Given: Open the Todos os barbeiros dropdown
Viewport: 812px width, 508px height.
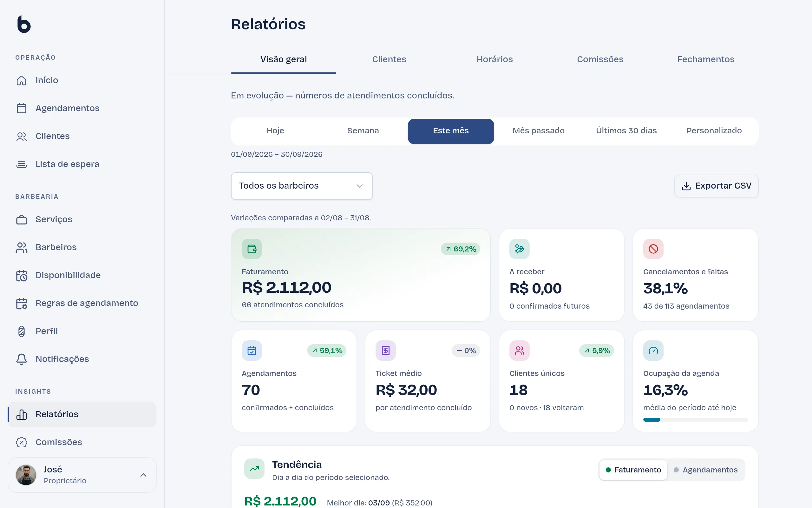Looking at the screenshot, I should click(x=302, y=186).
